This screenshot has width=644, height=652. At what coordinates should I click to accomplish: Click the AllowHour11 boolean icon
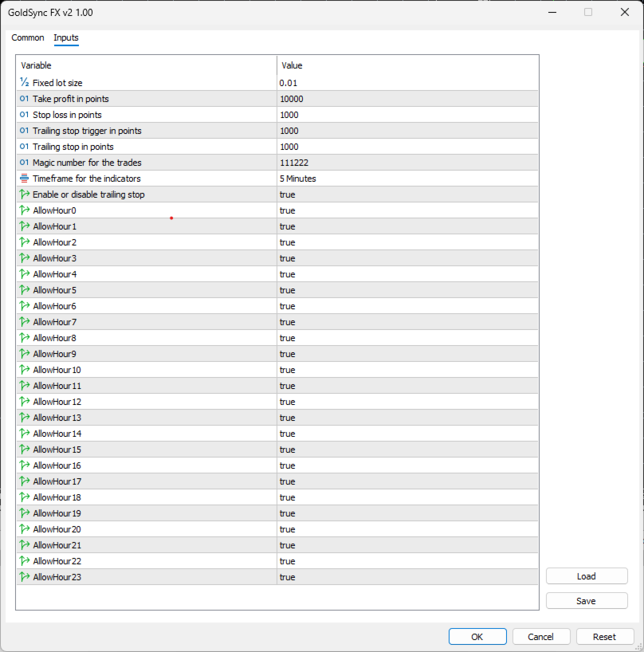pos(25,386)
